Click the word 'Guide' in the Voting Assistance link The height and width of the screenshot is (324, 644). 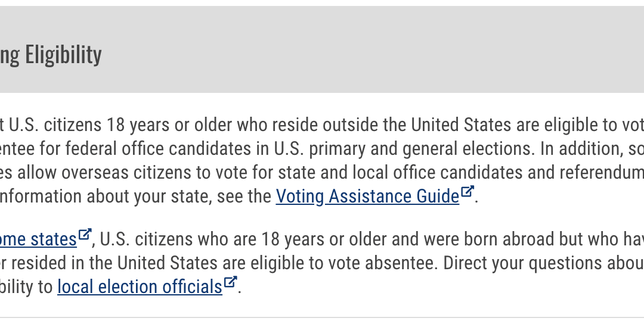point(438,196)
